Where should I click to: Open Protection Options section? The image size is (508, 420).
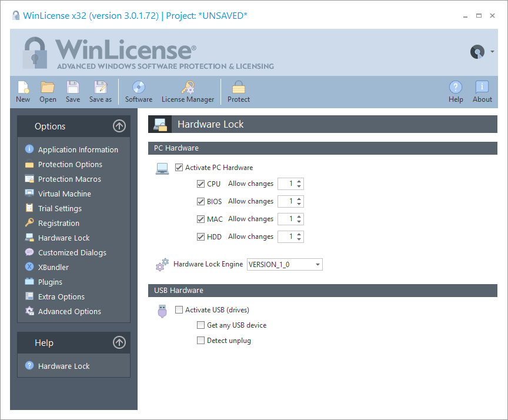point(70,164)
